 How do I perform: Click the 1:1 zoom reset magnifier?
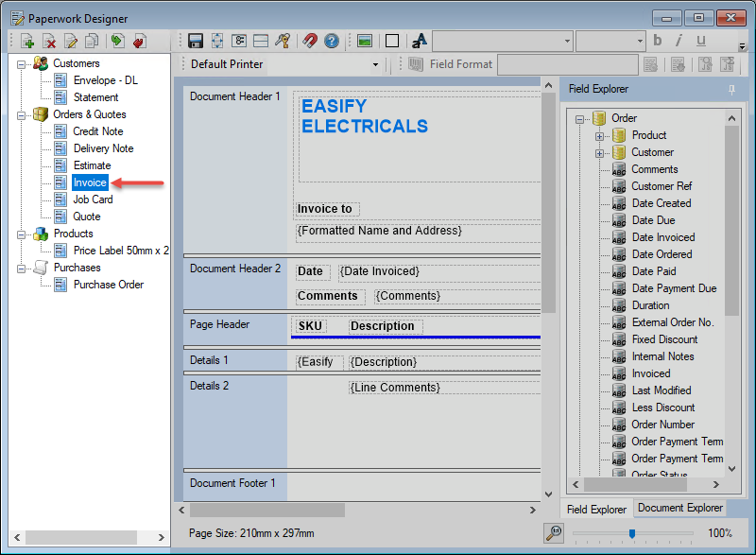click(x=555, y=533)
